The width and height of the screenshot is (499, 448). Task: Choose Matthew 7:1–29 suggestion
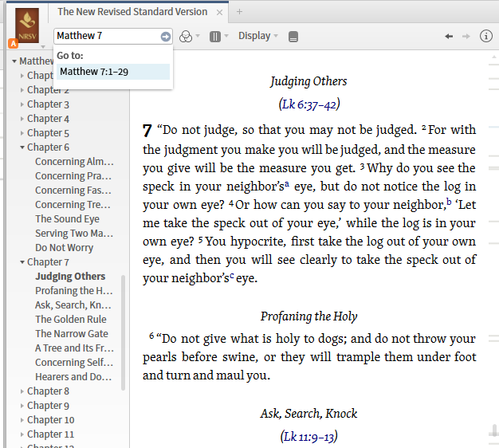click(x=113, y=72)
